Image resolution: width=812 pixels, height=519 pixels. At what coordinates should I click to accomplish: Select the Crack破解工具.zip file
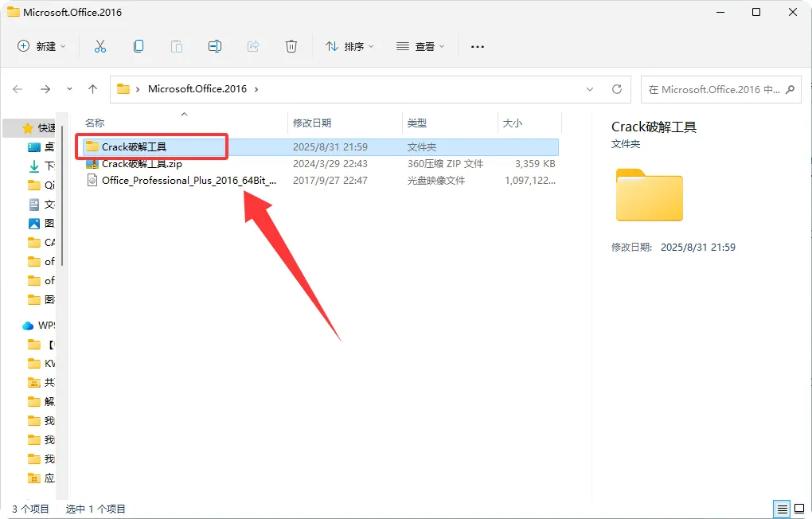[142, 164]
